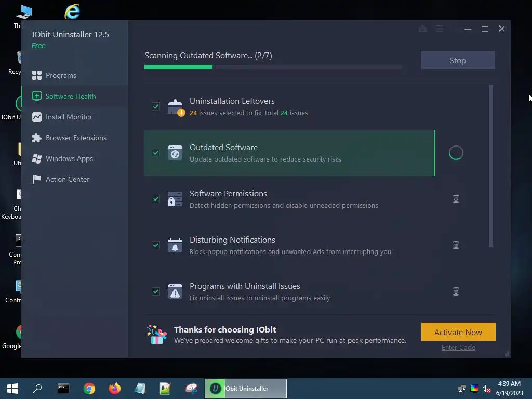Launch Firefox from taskbar

(115, 389)
